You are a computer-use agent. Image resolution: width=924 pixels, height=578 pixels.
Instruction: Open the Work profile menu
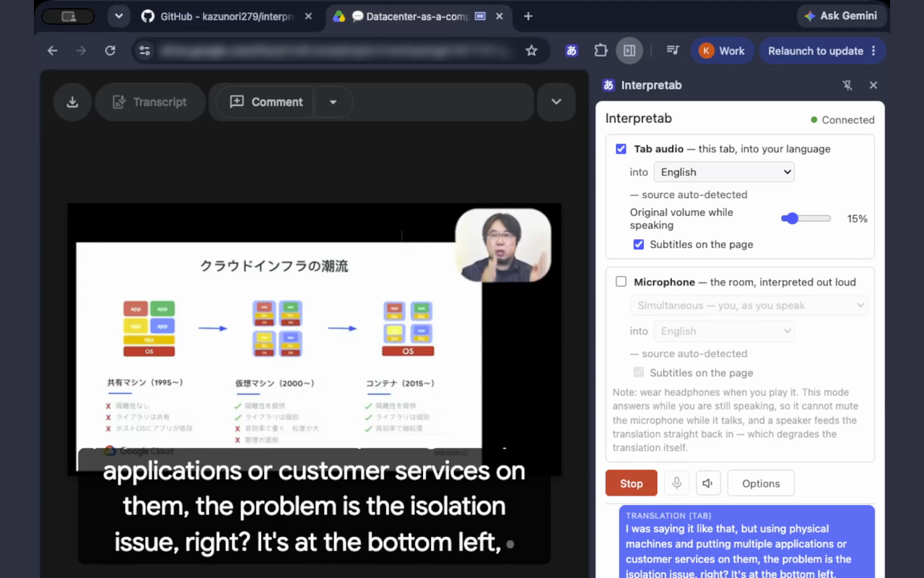tap(722, 51)
